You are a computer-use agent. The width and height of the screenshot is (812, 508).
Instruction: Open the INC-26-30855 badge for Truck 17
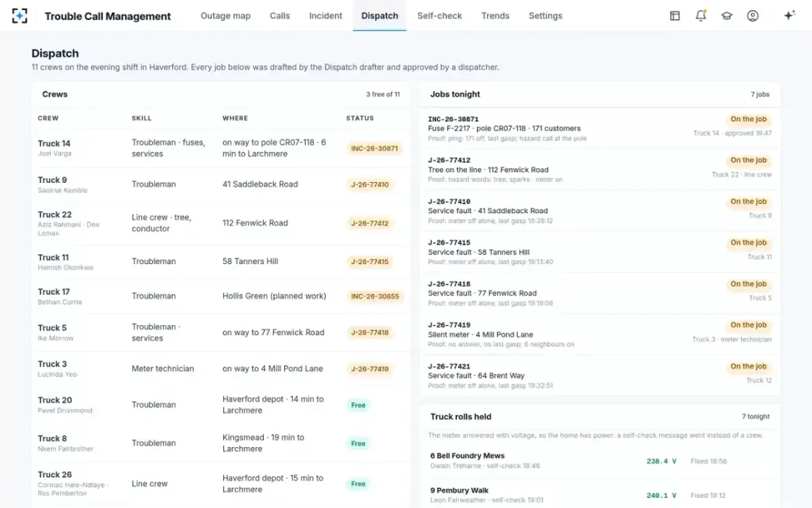click(374, 296)
